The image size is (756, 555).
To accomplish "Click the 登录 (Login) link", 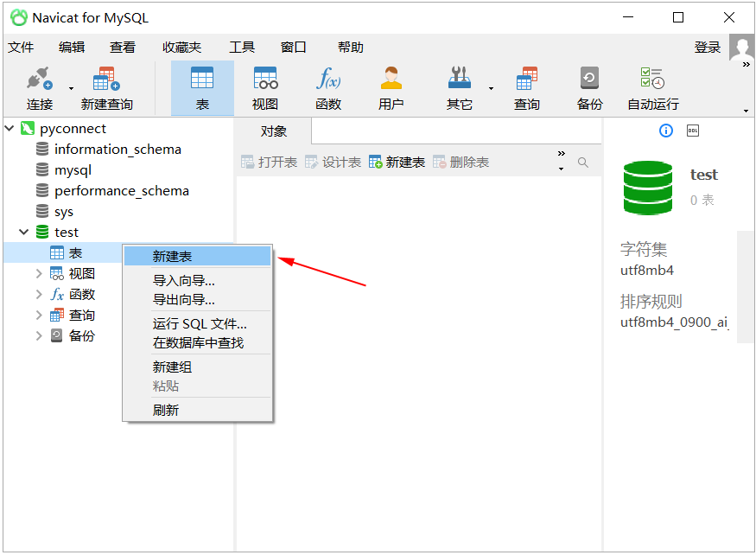I will click(x=707, y=47).
